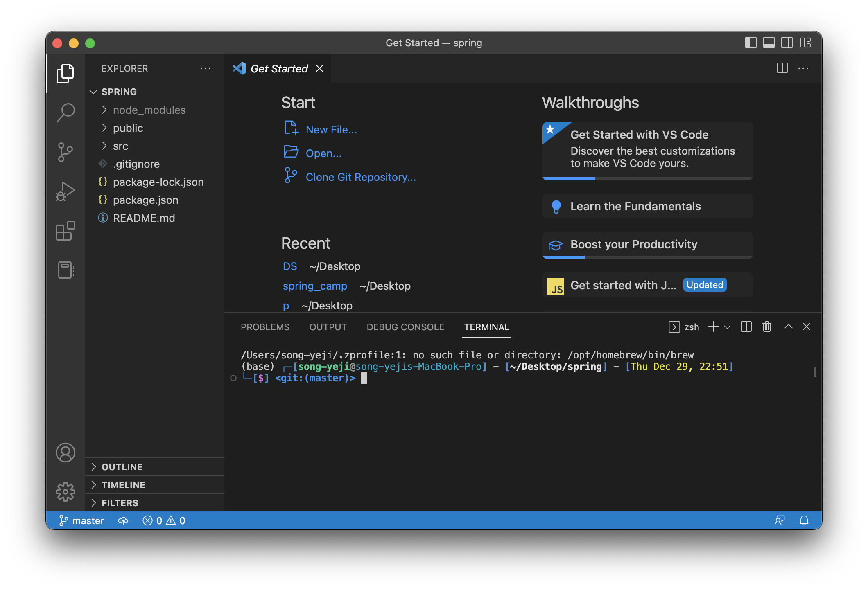Open package.json in the explorer

[145, 200]
